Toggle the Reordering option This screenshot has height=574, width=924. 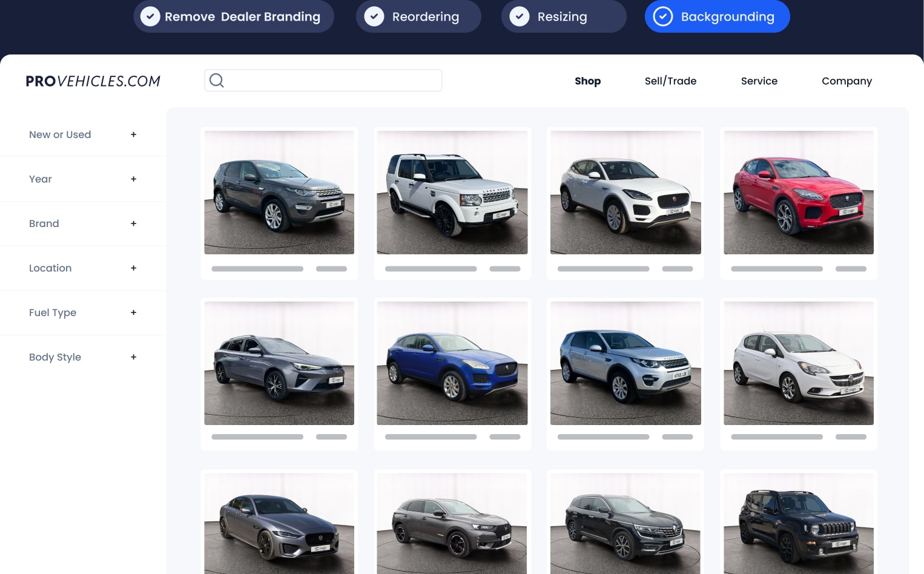tap(418, 16)
